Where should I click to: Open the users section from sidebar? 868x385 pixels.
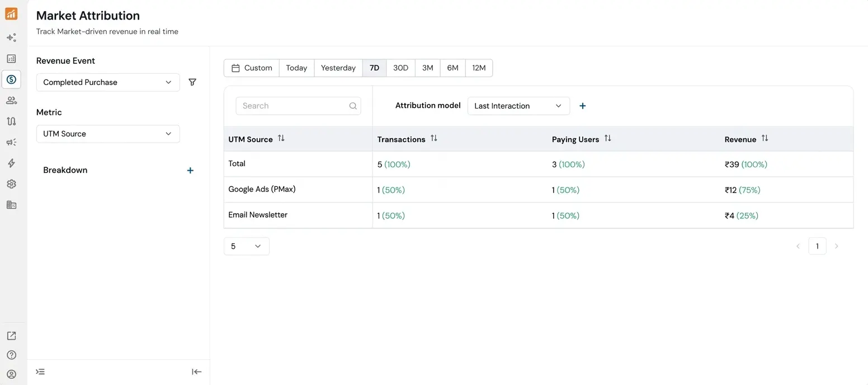(11, 101)
